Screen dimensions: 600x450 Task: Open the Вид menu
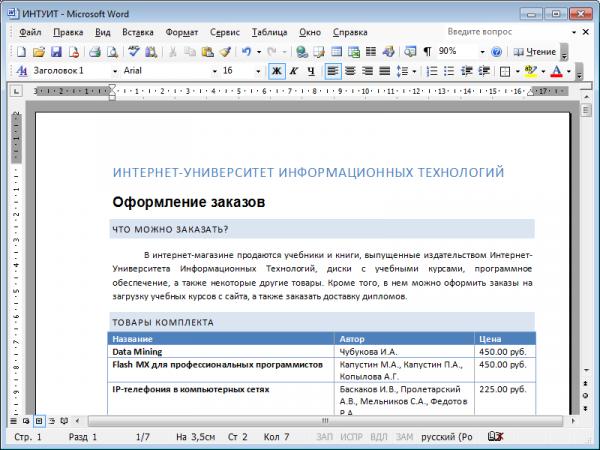(x=103, y=32)
